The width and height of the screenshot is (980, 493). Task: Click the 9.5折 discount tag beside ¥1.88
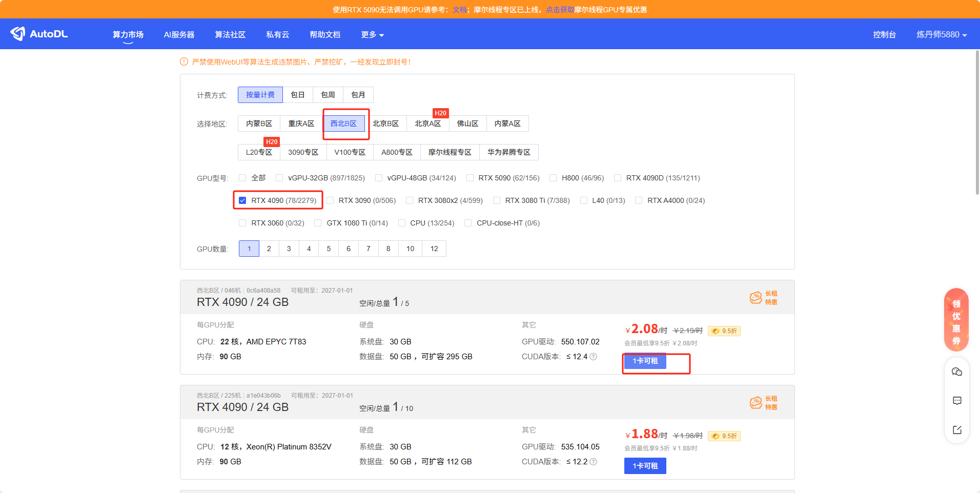pyautogui.click(x=724, y=436)
